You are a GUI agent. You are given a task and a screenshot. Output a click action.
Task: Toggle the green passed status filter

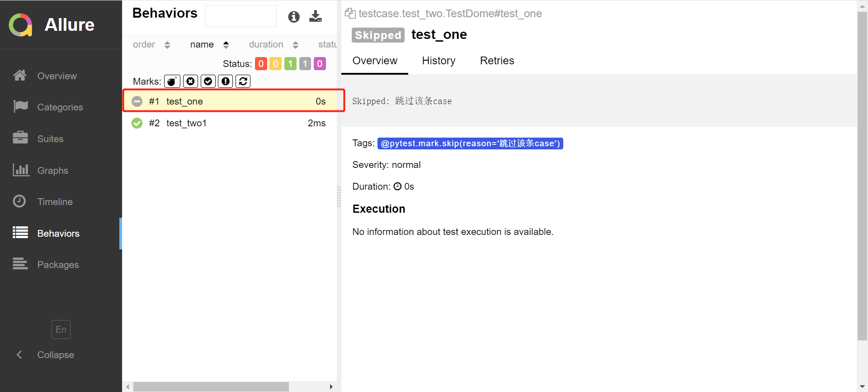290,64
